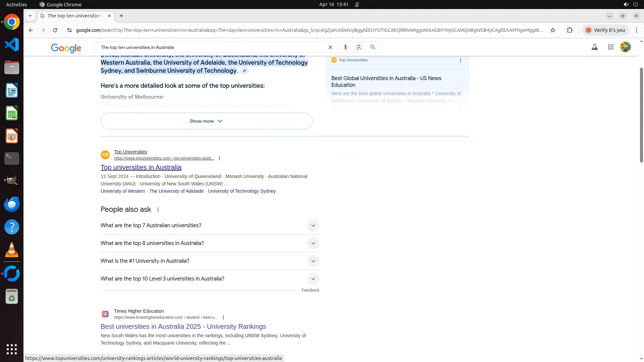Click the blue search magnifier icon

[373, 47]
